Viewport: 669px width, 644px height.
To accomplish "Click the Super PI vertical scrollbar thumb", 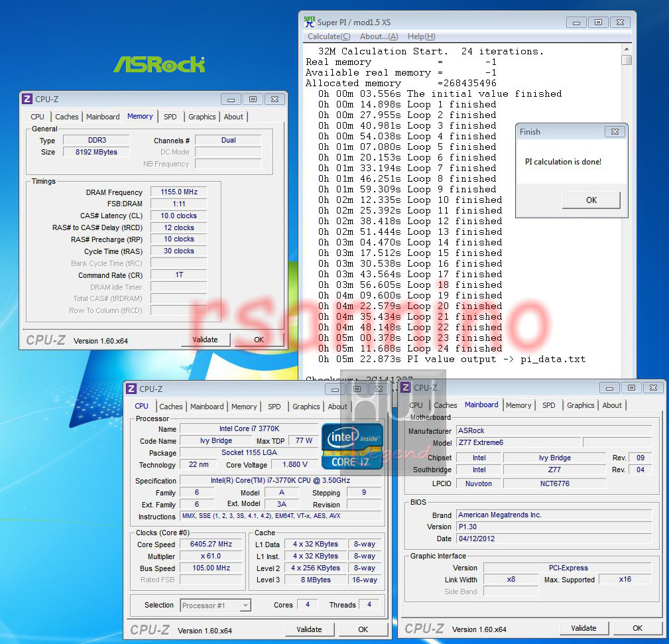I will 627,60.
